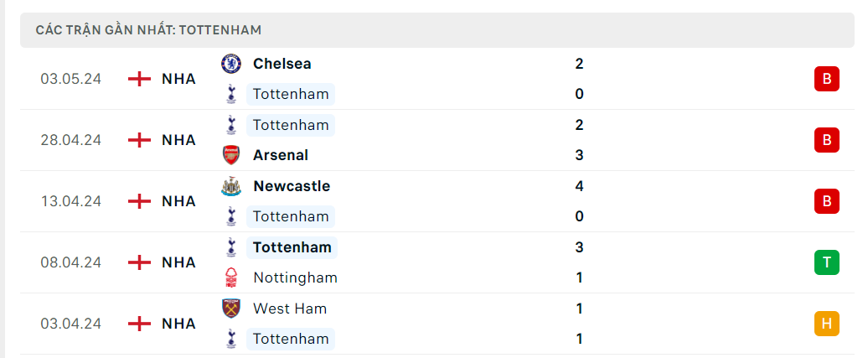Open the Newcastle team link

[x=291, y=186]
